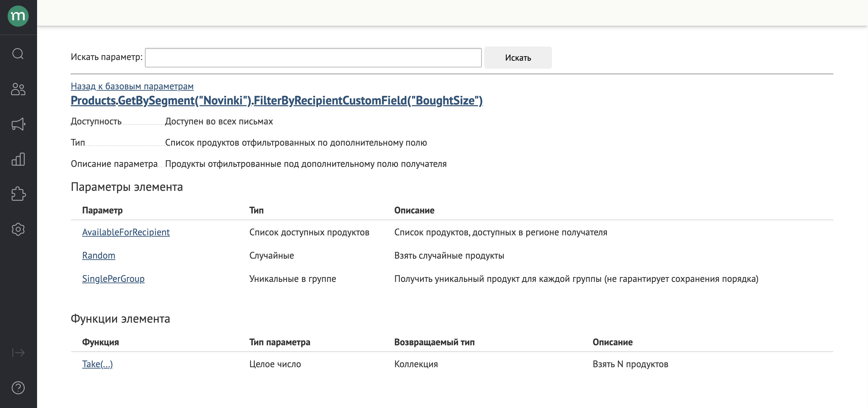Select the Искать параметр label
Screen dimensions: 868x408
pos(106,57)
